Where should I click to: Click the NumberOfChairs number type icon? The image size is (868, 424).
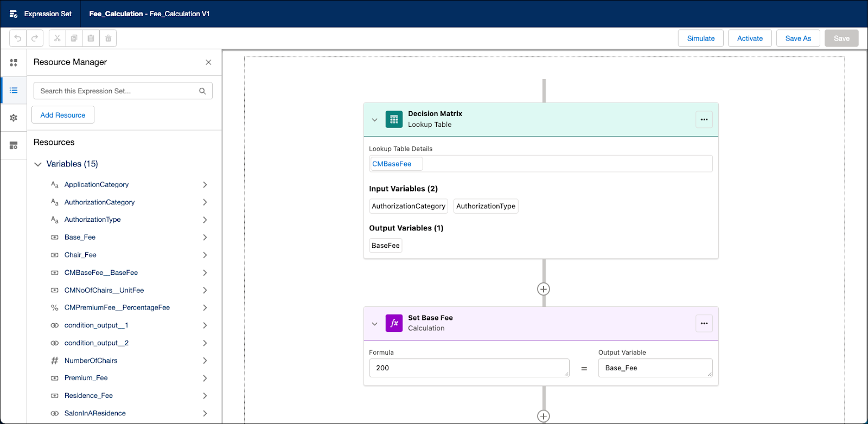pos(55,361)
